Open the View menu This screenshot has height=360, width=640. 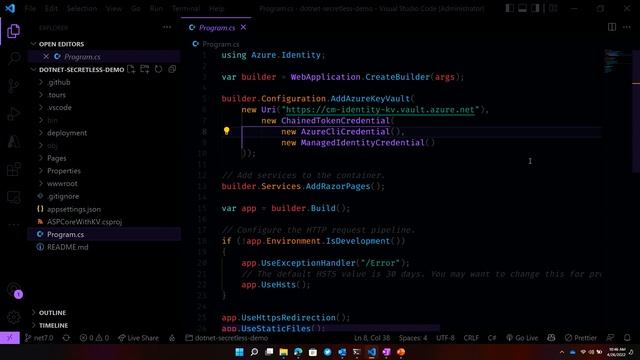113,8
